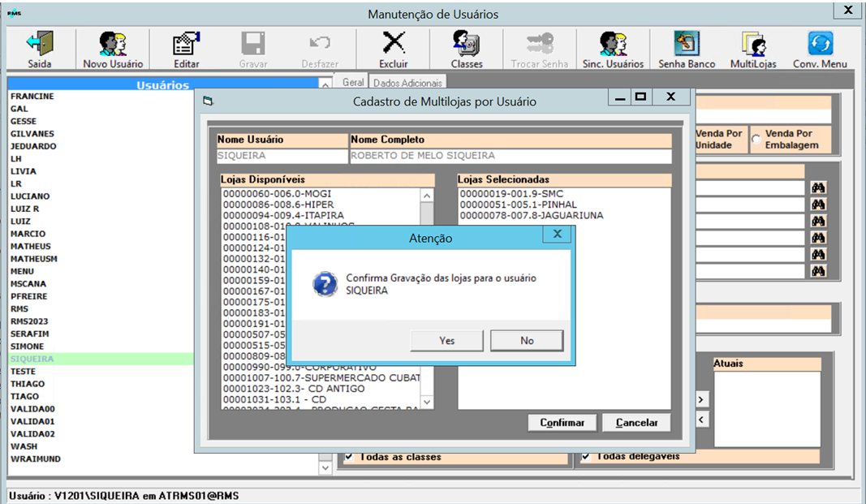Image resolution: width=866 pixels, height=504 pixels.
Task: Select store 00000060-006.0-MOGI
Action: point(277,194)
